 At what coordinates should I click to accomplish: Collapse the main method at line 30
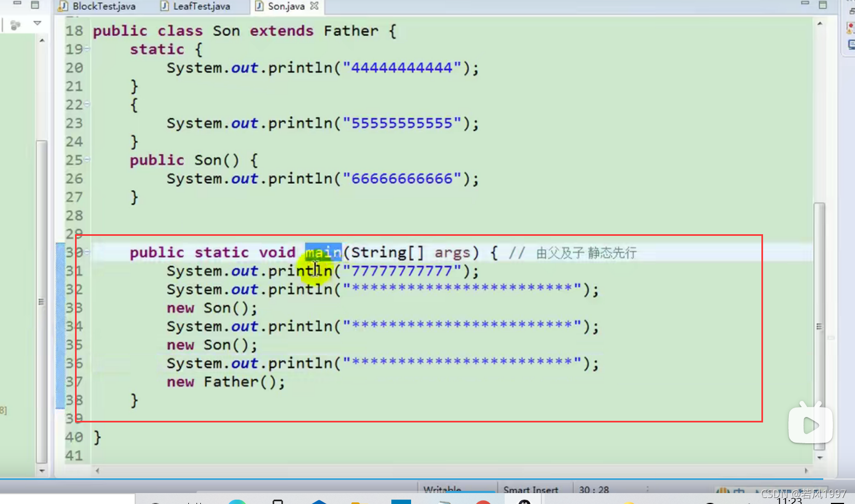pyautogui.click(x=87, y=252)
